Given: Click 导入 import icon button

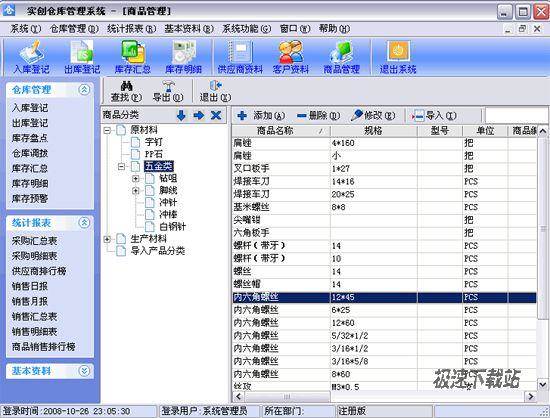Looking at the screenshot, I should point(434,115).
